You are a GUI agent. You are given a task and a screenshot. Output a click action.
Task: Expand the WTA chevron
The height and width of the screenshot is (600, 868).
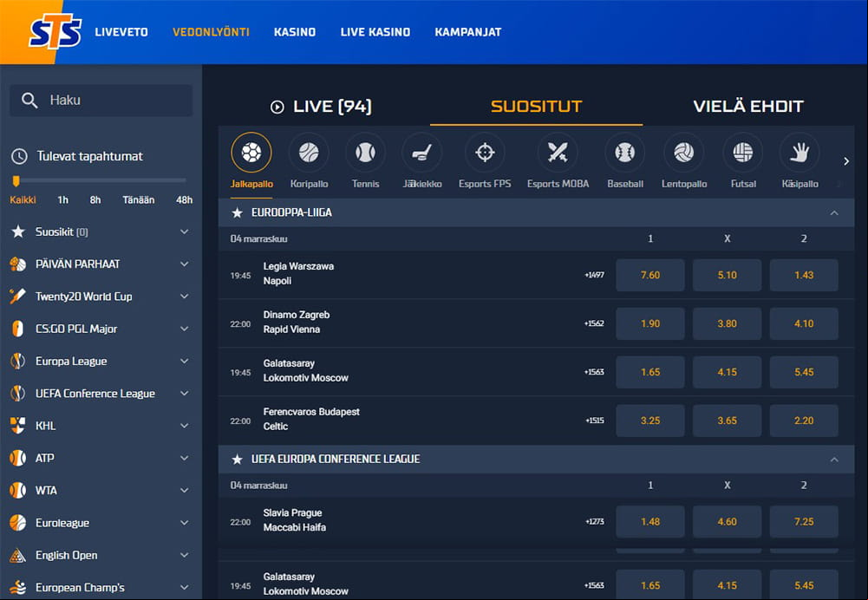185,491
